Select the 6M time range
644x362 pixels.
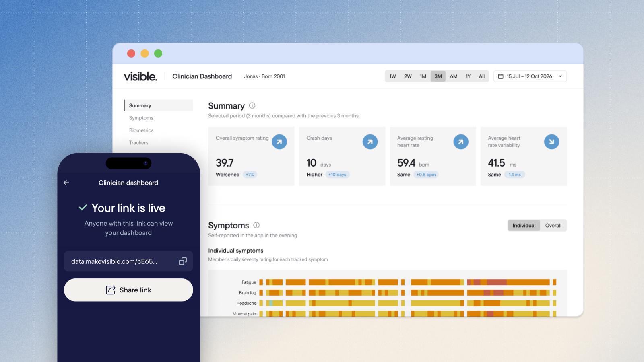(x=454, y=76)
